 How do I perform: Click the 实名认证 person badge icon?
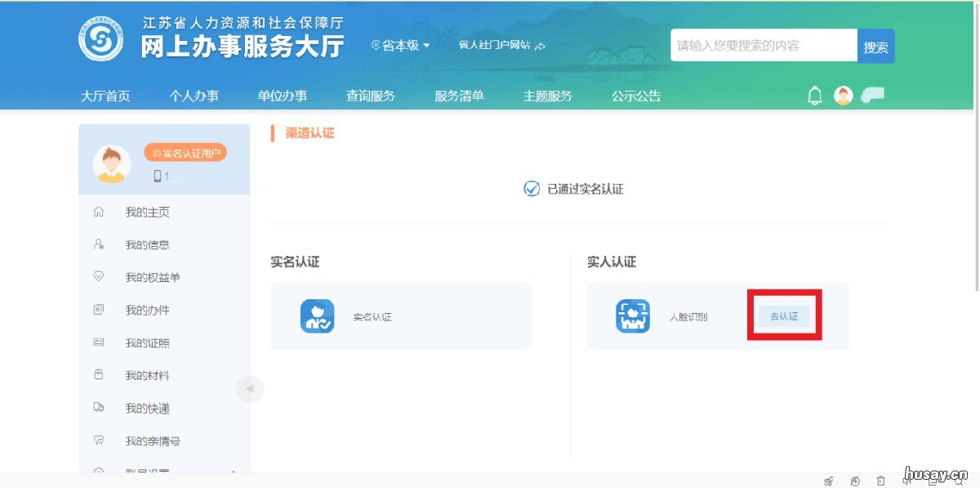(x=318, y=316)
